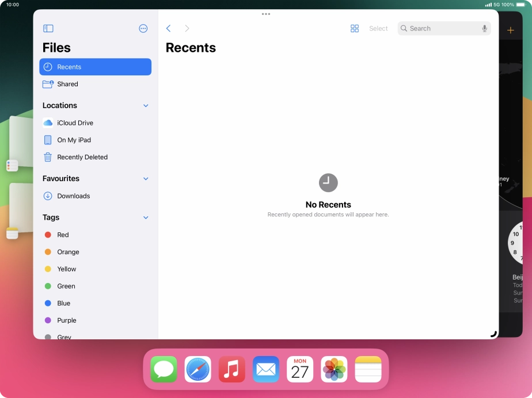Collapse the Tags section
This screenshot has width=532, height=398.
[x=145, y=217]
